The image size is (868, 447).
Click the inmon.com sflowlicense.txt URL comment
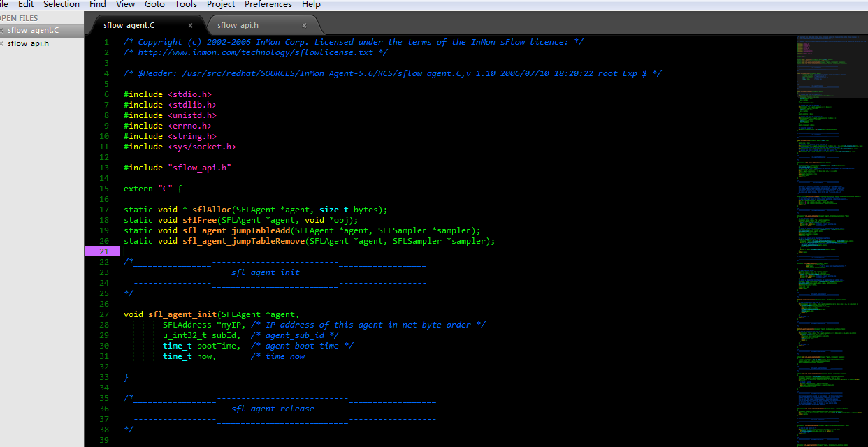(256, 52)
